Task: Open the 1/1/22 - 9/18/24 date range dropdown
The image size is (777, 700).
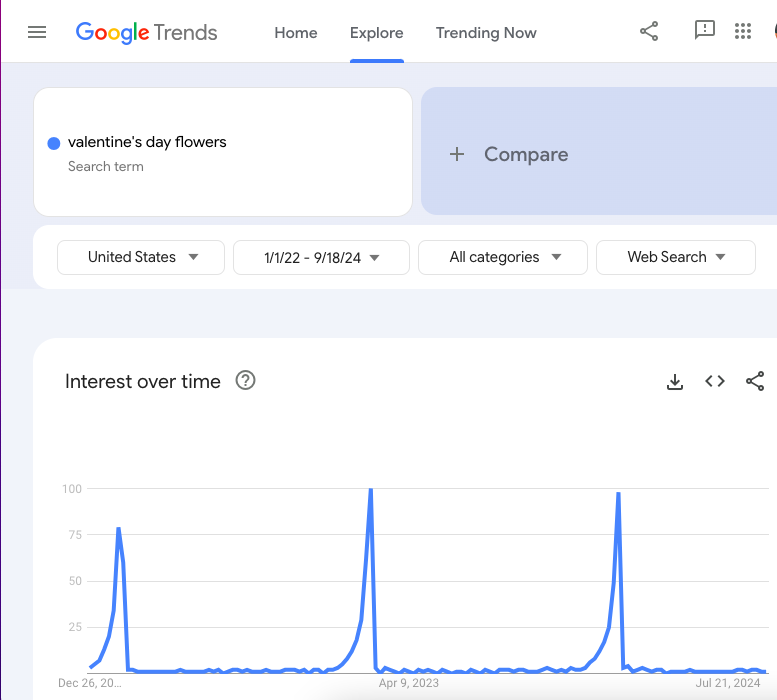Action: tap(321, 257)
